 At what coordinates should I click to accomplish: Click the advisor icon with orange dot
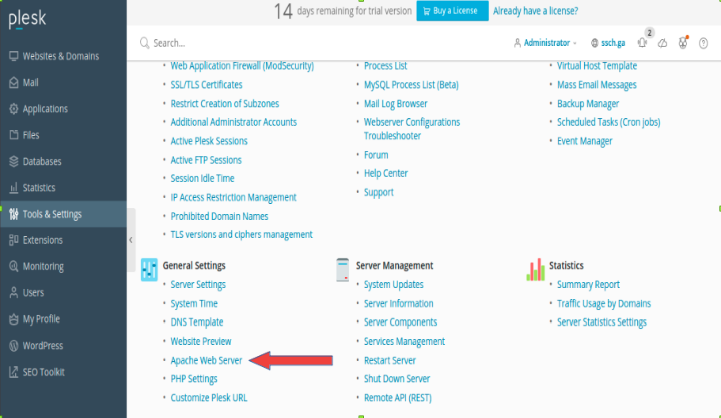pos(683,42)
